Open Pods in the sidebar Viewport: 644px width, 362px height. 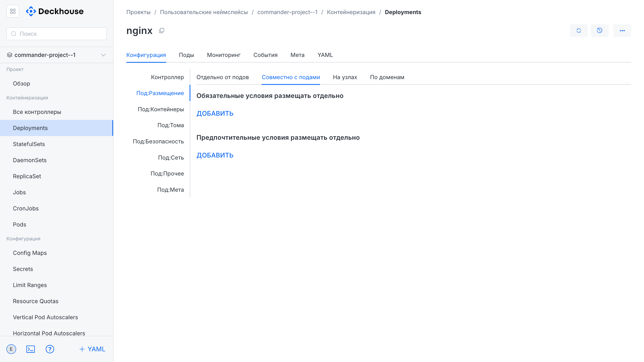pyautogui.click(x=56, y=224)
